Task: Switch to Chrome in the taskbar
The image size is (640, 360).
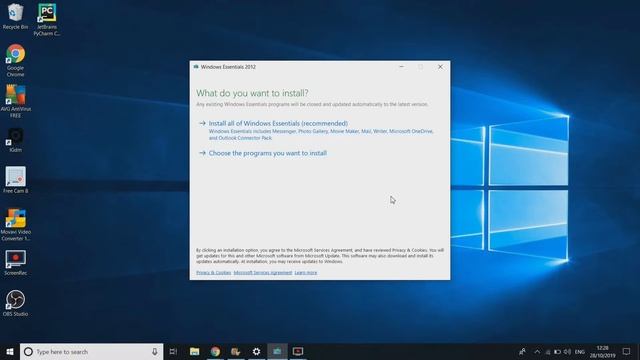Action: [215, 351]
